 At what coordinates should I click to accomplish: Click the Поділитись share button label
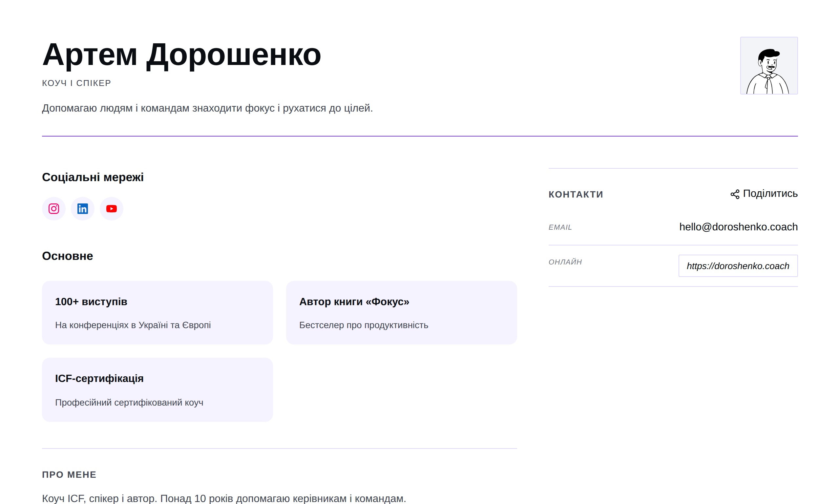(770, 194)
